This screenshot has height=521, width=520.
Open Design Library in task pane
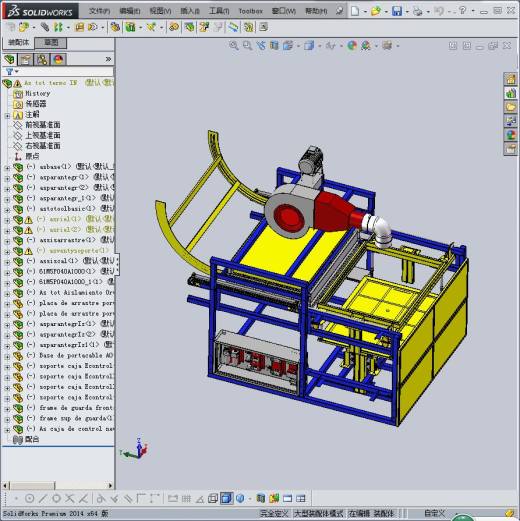[511, 93]
